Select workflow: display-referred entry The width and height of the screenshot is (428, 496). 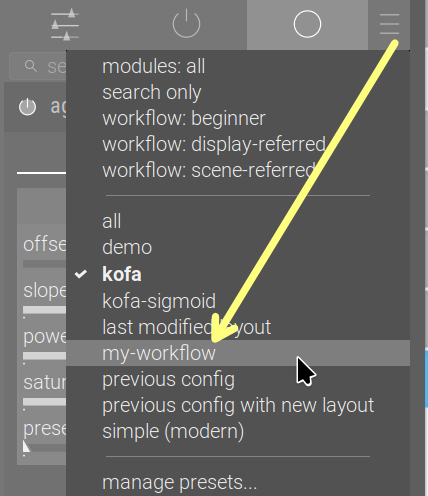tap(214, 145)
